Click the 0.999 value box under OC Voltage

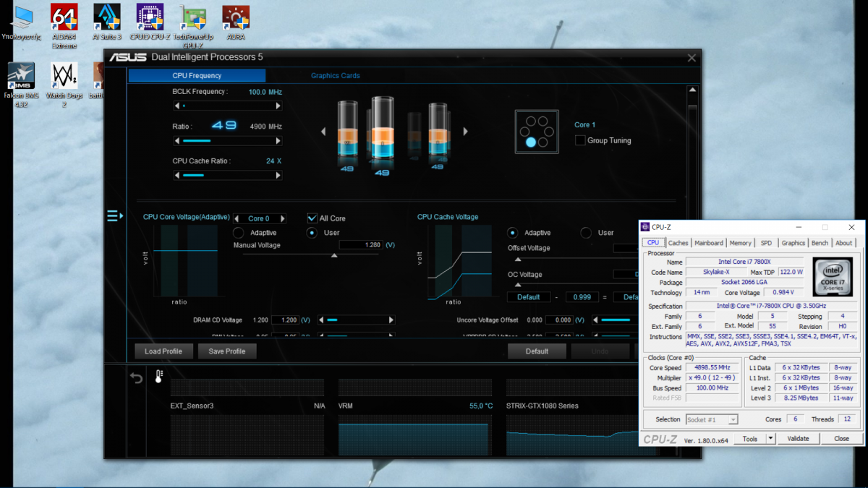click(x=582, y=297)
